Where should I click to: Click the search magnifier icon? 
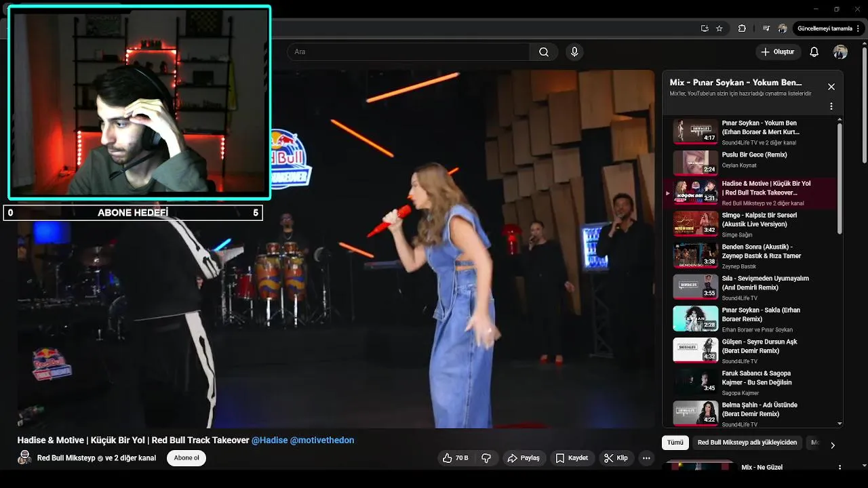544,52
